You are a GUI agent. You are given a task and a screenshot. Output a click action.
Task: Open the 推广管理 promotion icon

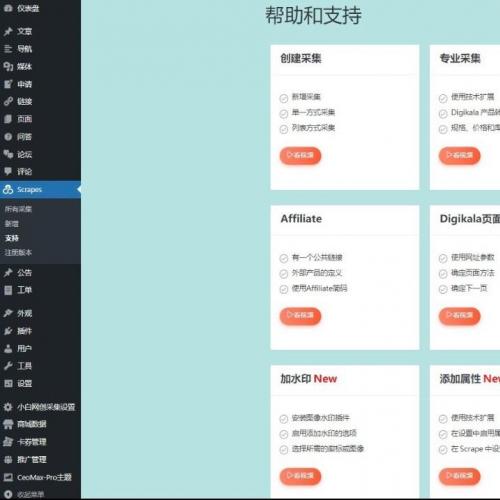tap(8, 460)
